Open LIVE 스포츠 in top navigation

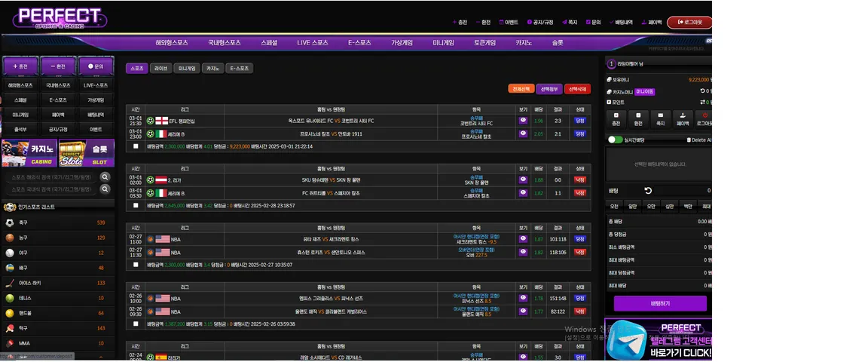tap(312, 43)
